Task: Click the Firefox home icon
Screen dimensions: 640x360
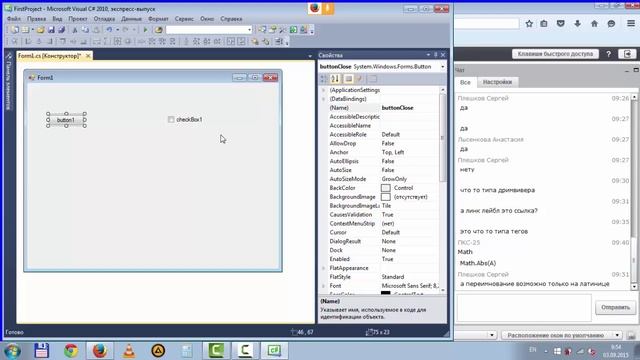Action: pos(594,24)
